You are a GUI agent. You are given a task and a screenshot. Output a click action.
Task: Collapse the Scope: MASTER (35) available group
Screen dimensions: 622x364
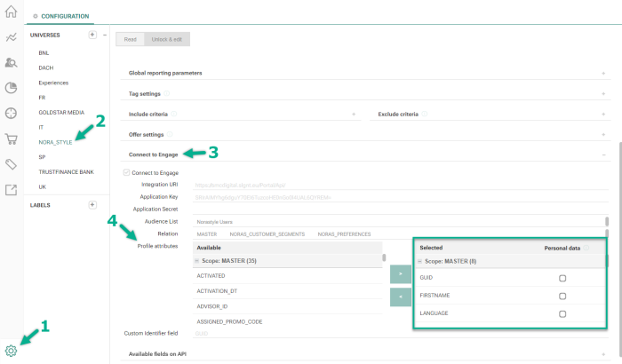coord(197,261)
